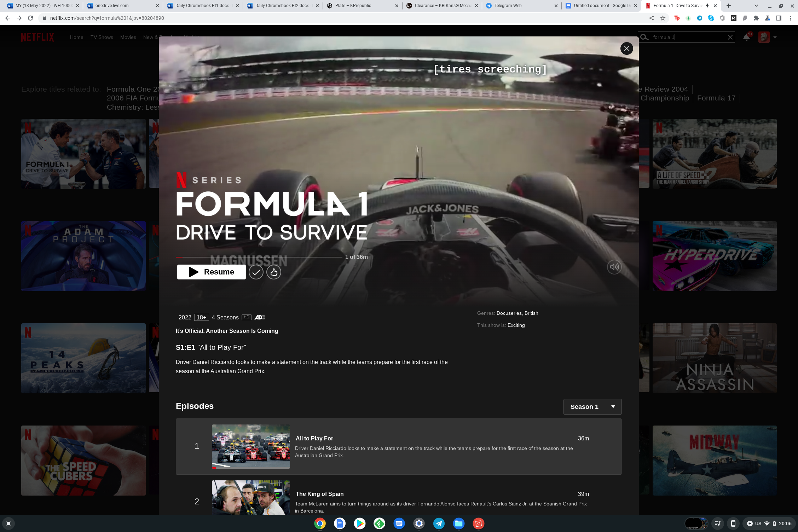
Task: Open the Season 1 dropdown
Action: click(x=592, y=407)
